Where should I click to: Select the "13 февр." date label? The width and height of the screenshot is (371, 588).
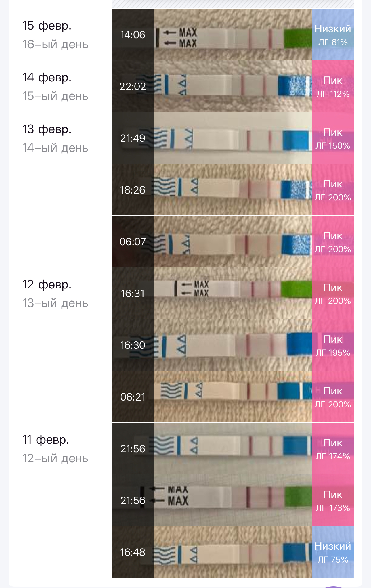[x=47, y=129]
